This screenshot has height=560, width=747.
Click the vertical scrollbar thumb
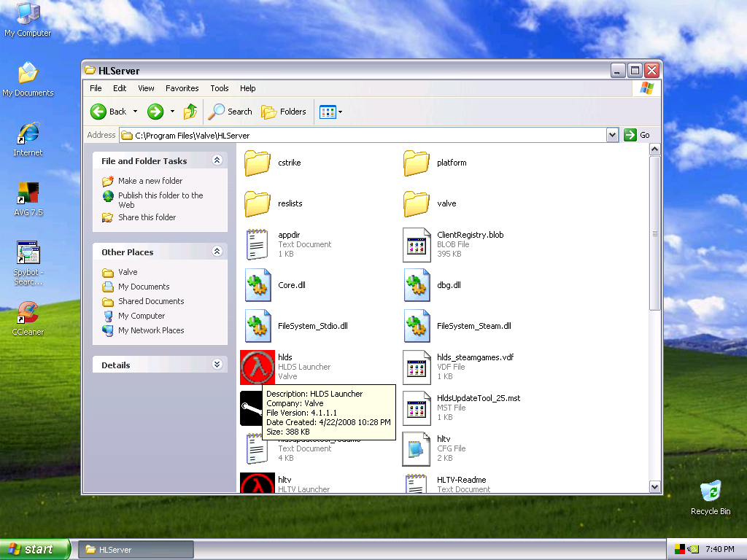click(655, 233)
